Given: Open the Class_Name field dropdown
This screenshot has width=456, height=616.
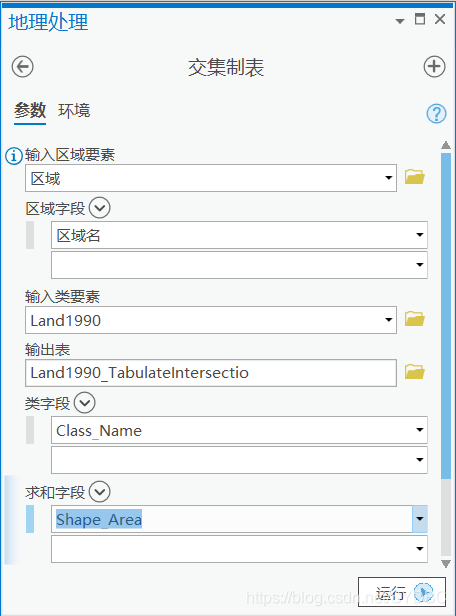Looking at the screenshot, I should [x=419, y=430].
